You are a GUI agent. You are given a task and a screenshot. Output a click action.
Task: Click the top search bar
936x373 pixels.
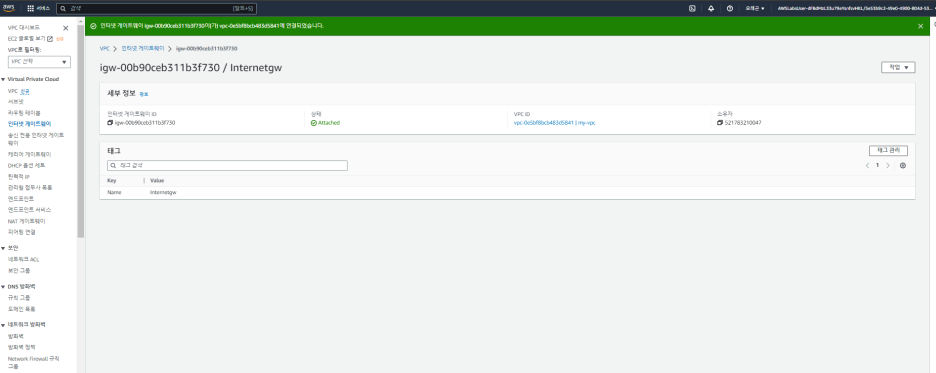(156, 9)
